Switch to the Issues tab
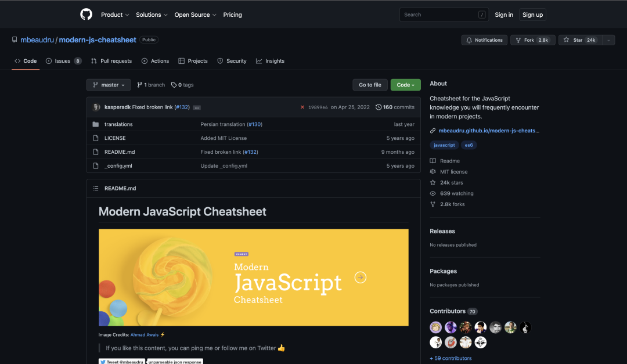The width and height of the screenshot is (627, 364). click(63, 61)
